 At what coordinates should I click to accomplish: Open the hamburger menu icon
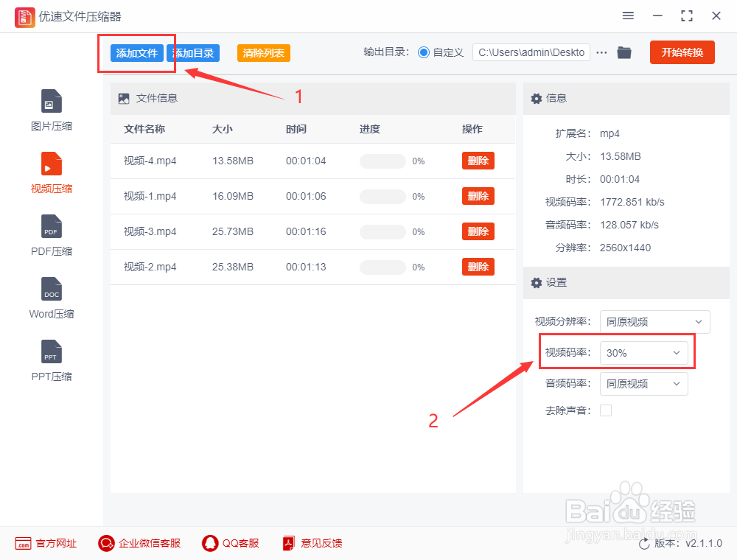tap(628, 16)
